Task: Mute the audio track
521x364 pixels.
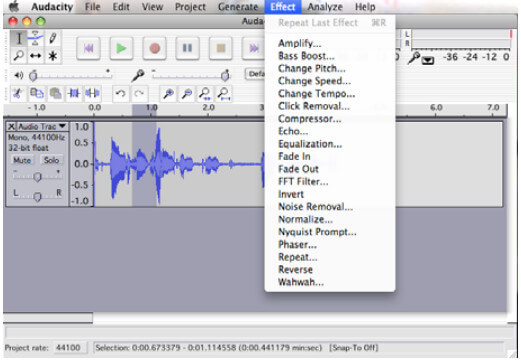Action: click(x=22, y=160)
